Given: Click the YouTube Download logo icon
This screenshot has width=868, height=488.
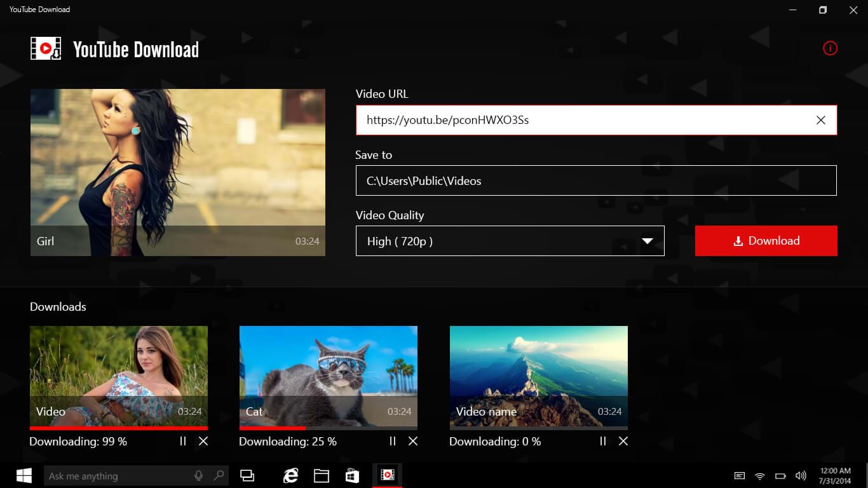Looking at the screenshot, I should tap(46, 49).
